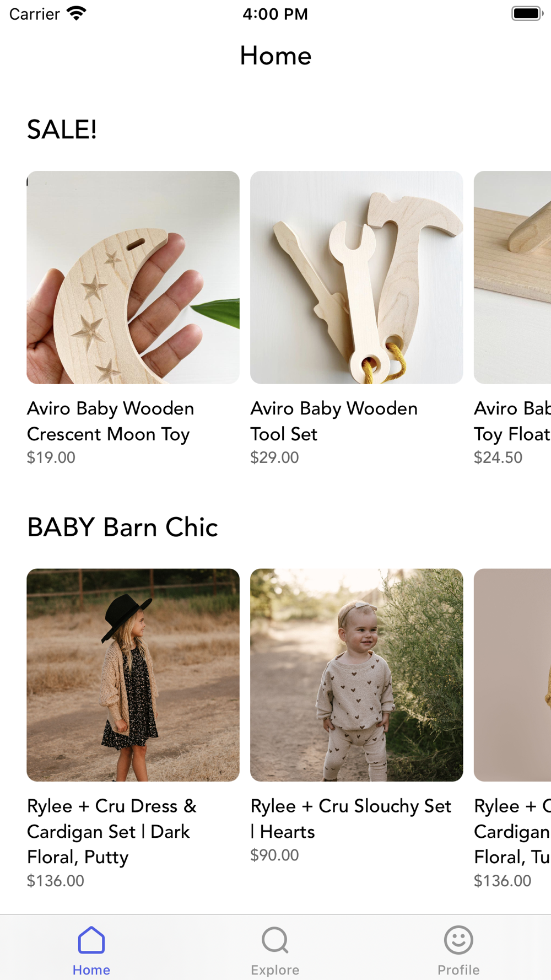Open Explore via magnifier icon
551x980 pixels.
coord(275,940)
